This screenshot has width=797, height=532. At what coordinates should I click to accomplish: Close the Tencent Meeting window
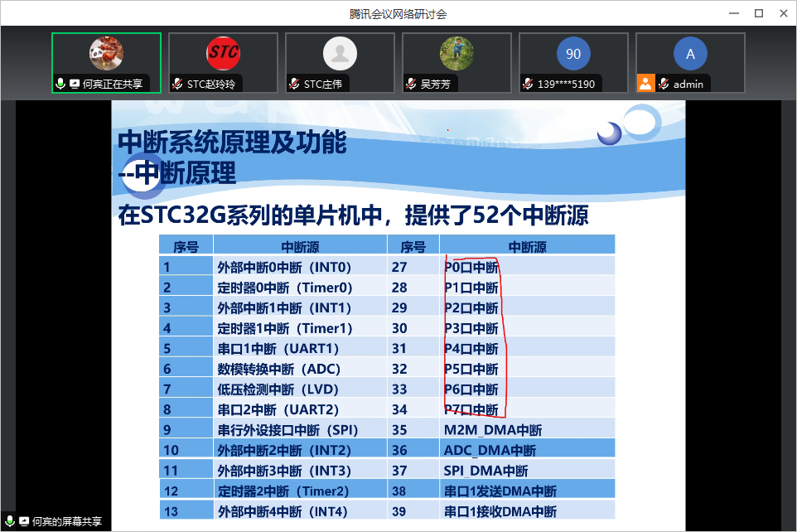tap(784, 13)
